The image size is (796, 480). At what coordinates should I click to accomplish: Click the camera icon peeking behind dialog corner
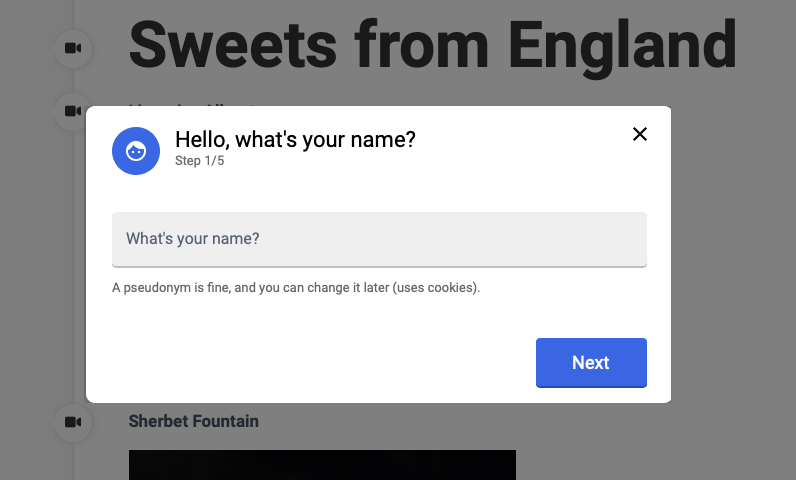click(x=72, y=110)
